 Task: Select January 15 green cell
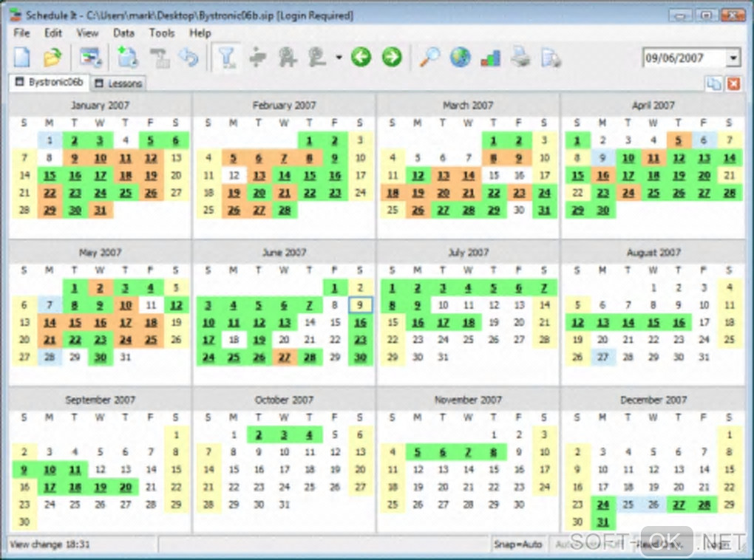(50, 175)
